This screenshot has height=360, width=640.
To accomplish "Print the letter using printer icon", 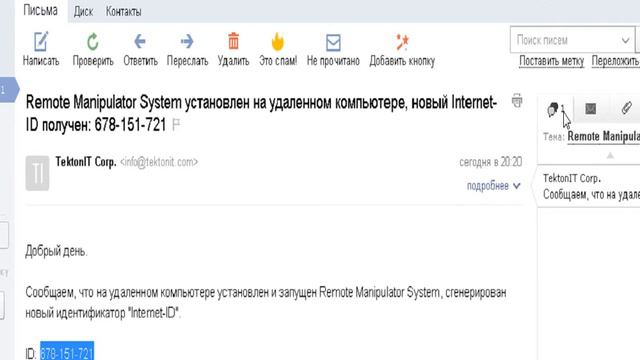I will point(517,100).
